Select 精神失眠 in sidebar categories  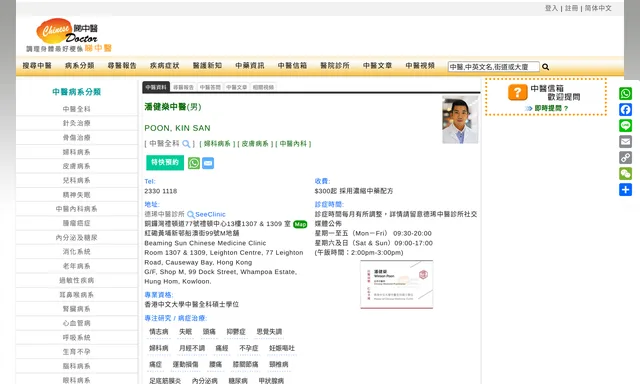click(x=77, y=195)
